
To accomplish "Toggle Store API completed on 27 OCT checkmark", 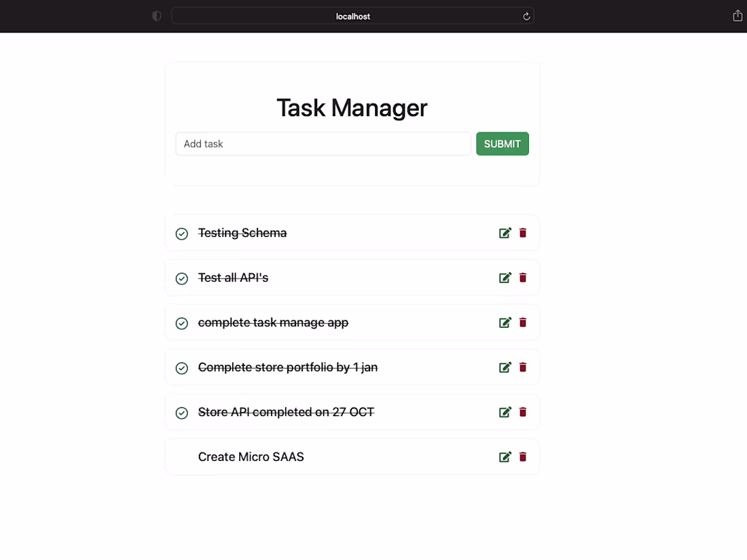I will [x=181, y=413].
